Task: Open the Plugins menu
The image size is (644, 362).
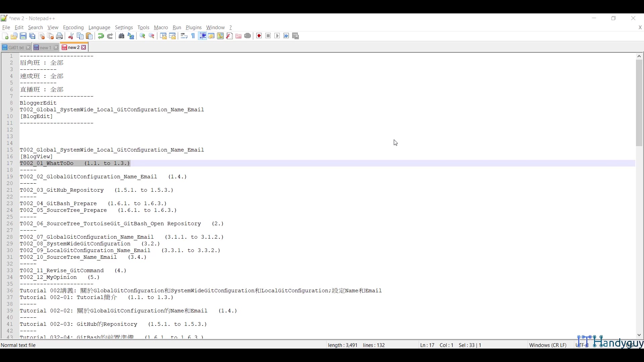Action: pos(194,27)
